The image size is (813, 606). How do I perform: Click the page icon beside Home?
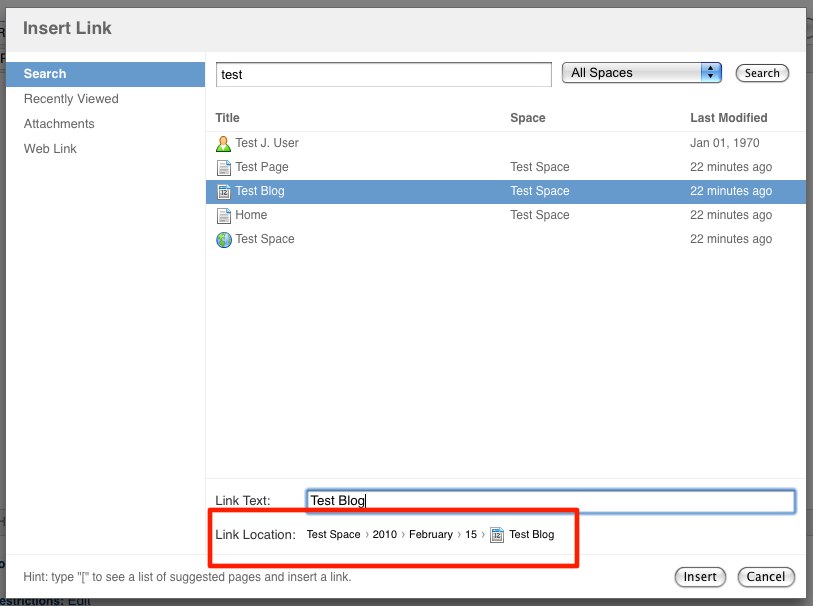(x=223, y=216)
